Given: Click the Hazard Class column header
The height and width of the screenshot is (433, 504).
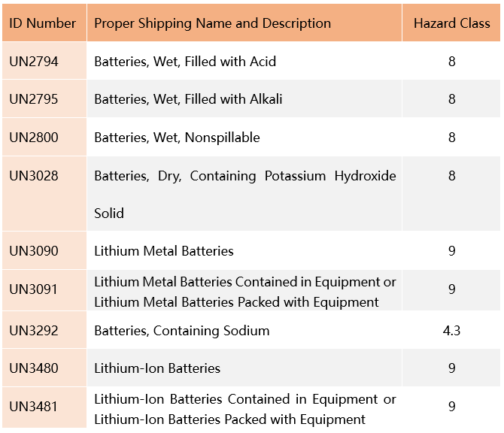Looking at the screenshot, I should 451,23.
